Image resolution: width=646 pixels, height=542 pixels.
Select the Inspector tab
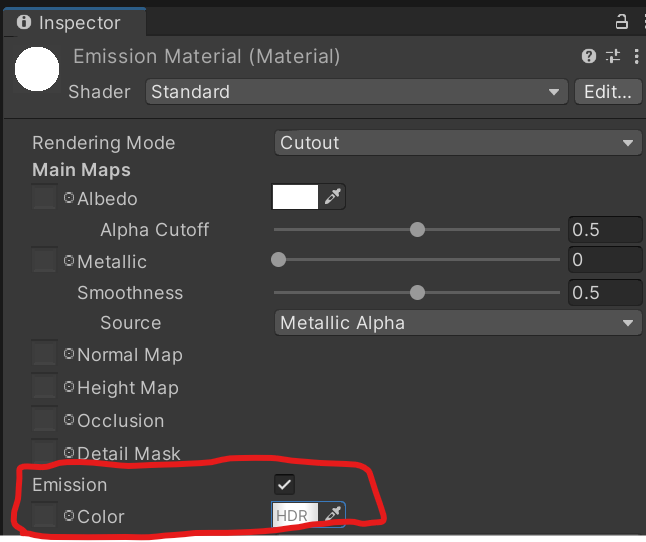(74, 22)
